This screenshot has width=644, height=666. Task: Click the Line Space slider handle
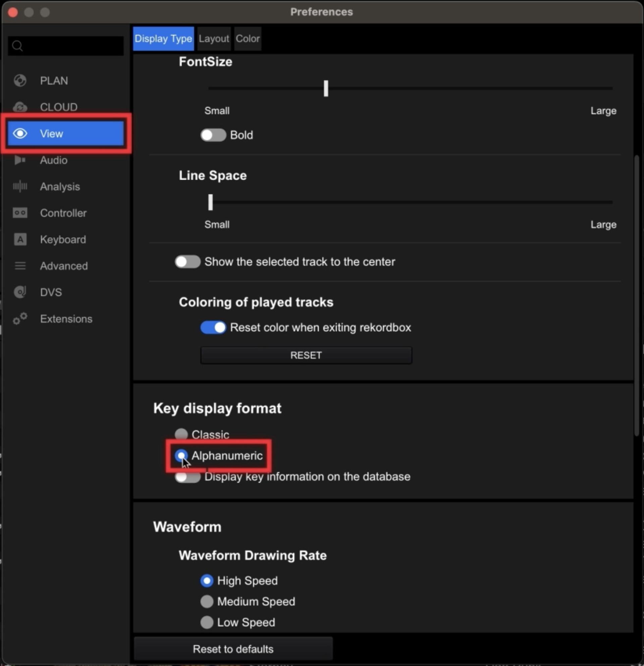[210, 202]
